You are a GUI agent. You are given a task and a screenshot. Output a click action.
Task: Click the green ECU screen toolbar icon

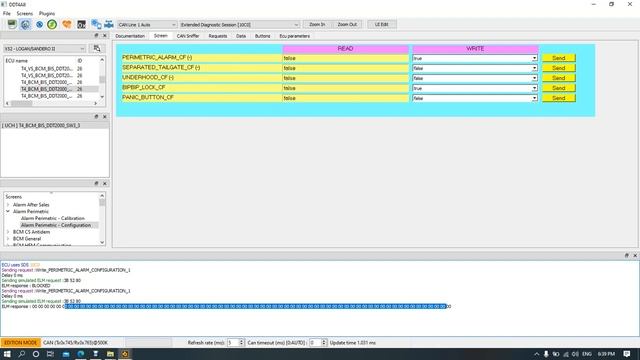(x=12, y=24)
